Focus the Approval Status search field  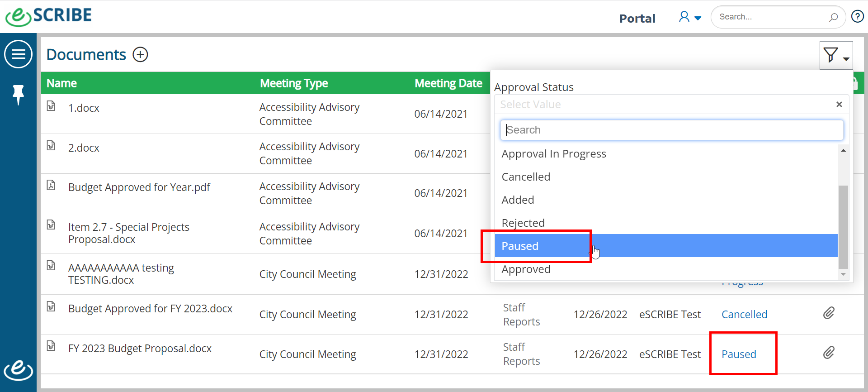[671, 130]
